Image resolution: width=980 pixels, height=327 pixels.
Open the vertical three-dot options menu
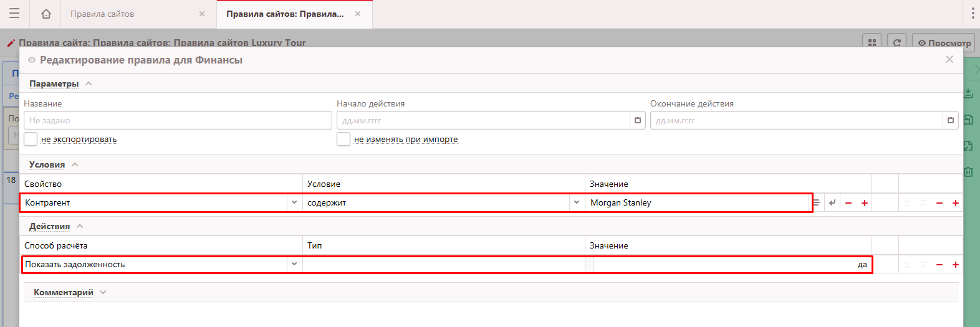pyautogui.click(x=973, y=14)
